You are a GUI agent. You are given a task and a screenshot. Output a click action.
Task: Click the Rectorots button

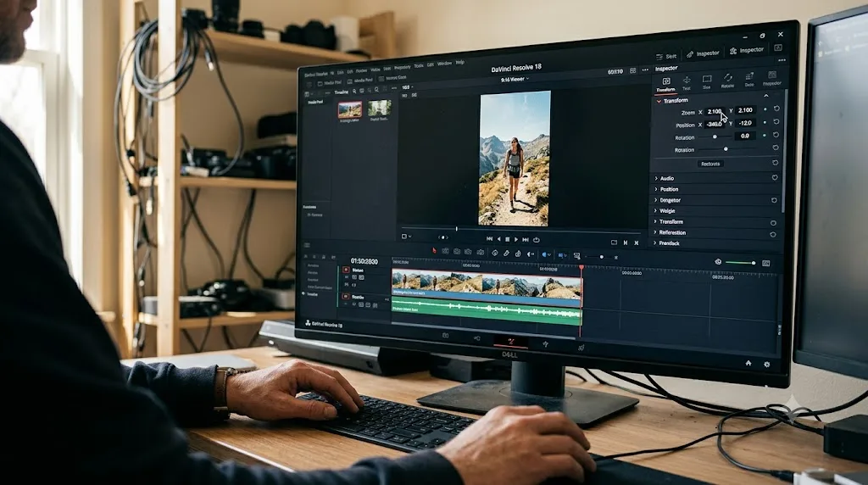click(710, 164)
